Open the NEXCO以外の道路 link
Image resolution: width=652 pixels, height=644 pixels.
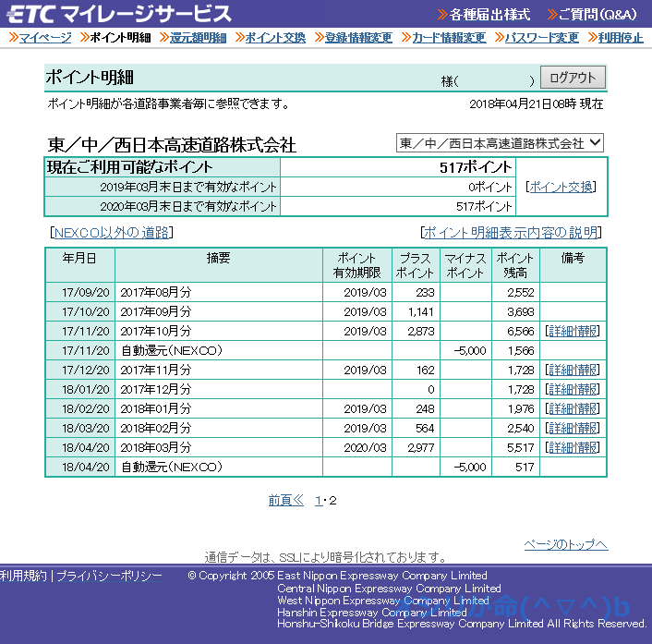(112, 233)
